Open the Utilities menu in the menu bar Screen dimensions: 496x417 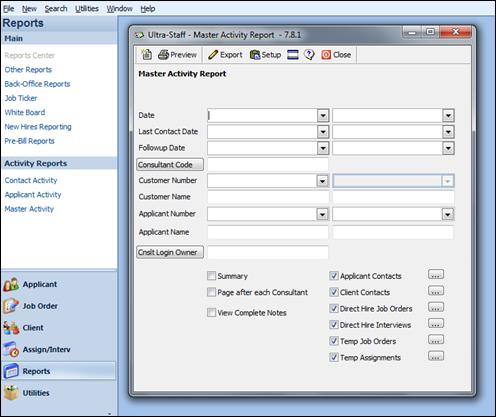point(87,9)
